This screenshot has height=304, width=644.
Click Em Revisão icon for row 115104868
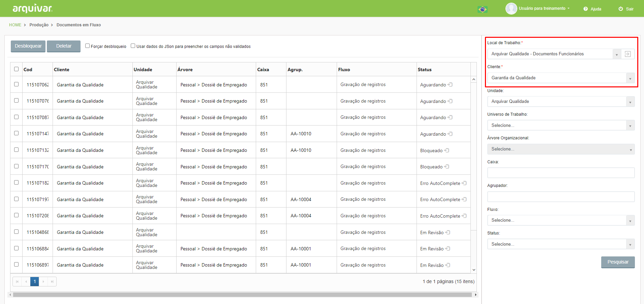click(448, 232)
